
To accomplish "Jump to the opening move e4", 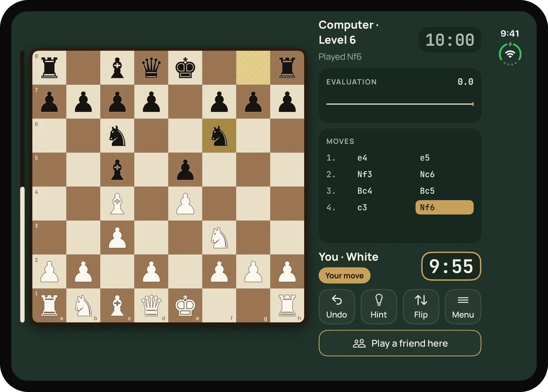I will [362, 158].
